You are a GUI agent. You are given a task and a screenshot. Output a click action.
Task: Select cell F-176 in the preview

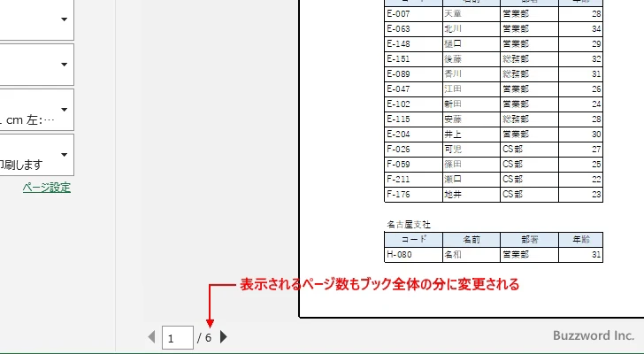coord(414,195)
